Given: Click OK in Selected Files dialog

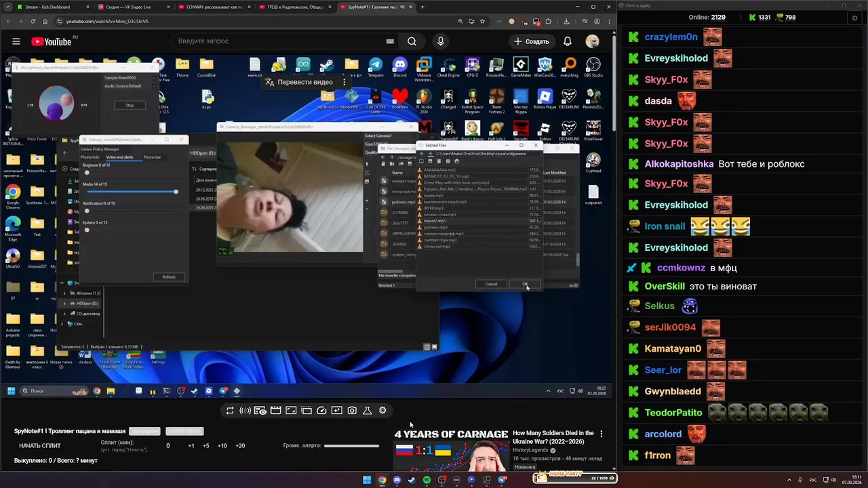Looking at the screenshot, I should coord(525,284).
